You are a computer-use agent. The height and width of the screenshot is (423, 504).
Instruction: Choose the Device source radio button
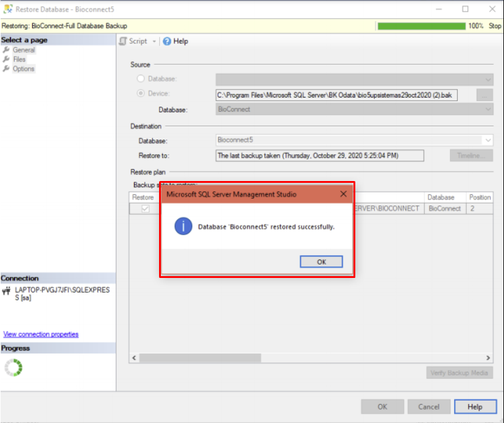tap(141, 93)
